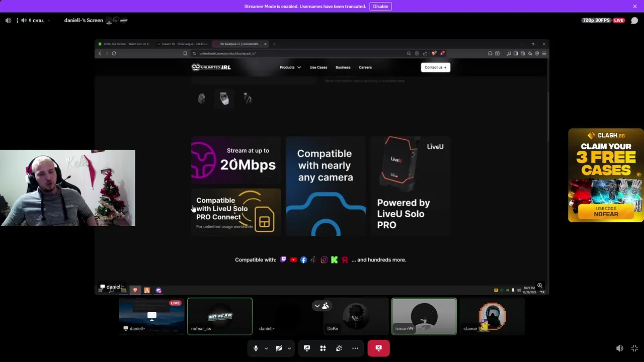
Task: Toggle the camera on/off button
Action: tap(279, 348)
